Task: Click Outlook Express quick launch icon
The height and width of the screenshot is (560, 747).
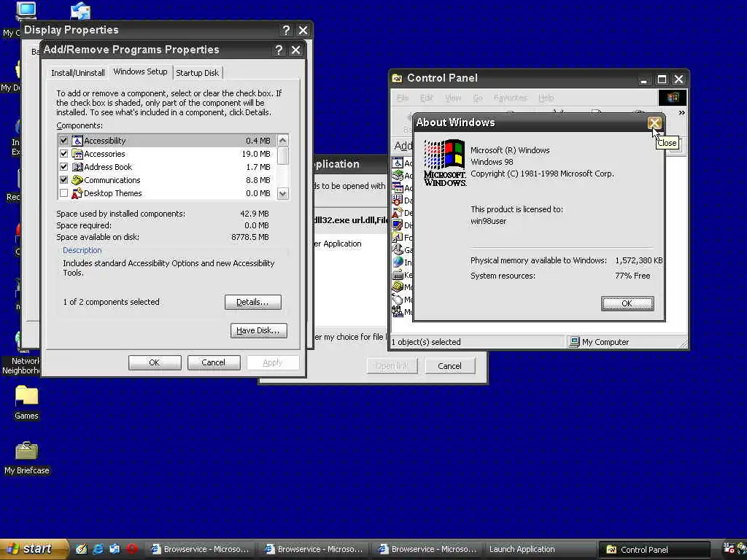Action: 115,549
